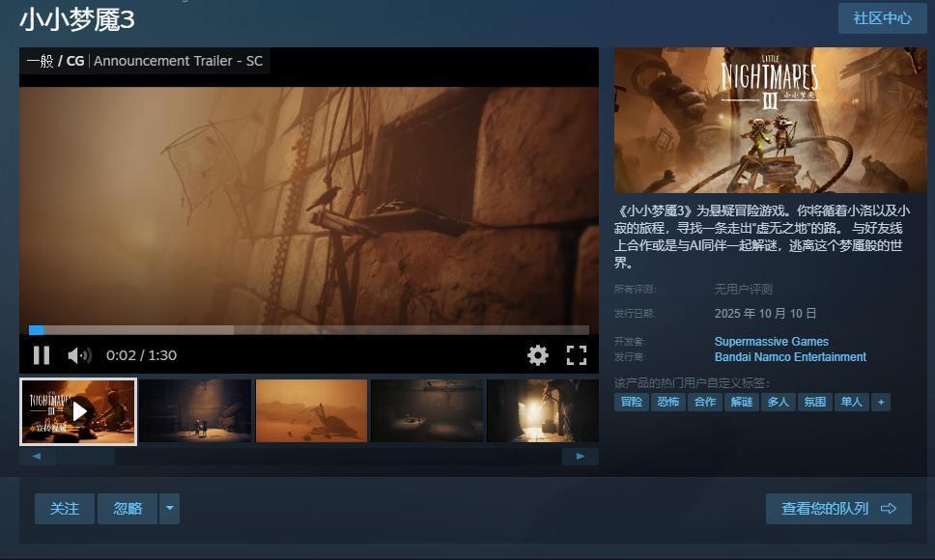Open the 社区中心 community hub

[x=882, y=18]
